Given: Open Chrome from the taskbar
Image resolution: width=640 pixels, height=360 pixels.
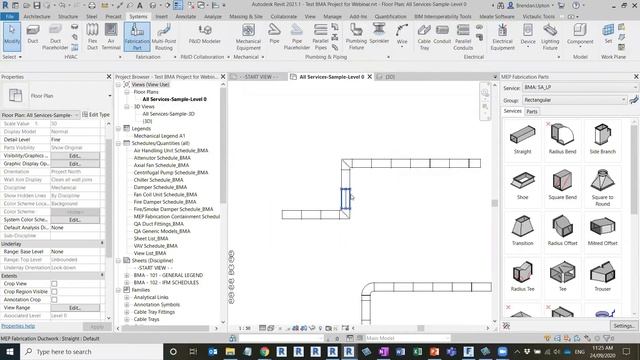Looking at the screenshot, I should pos(264,351).
